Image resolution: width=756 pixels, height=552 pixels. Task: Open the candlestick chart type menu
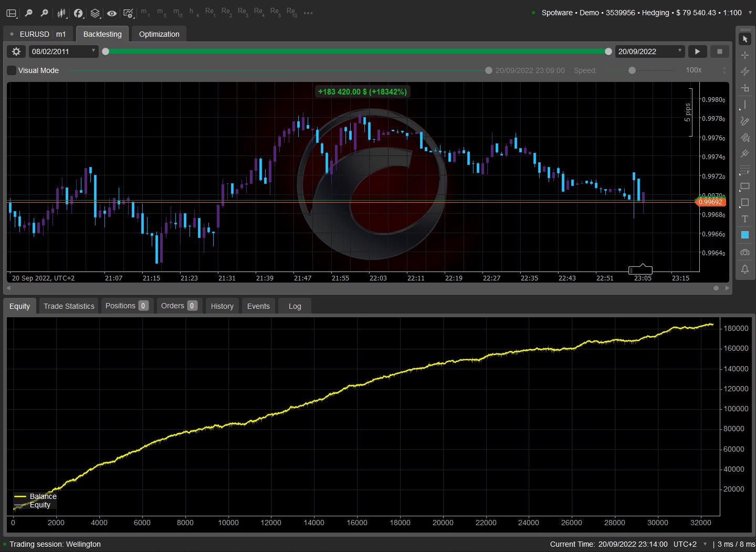pyautogui.click(x=62, y=13)
